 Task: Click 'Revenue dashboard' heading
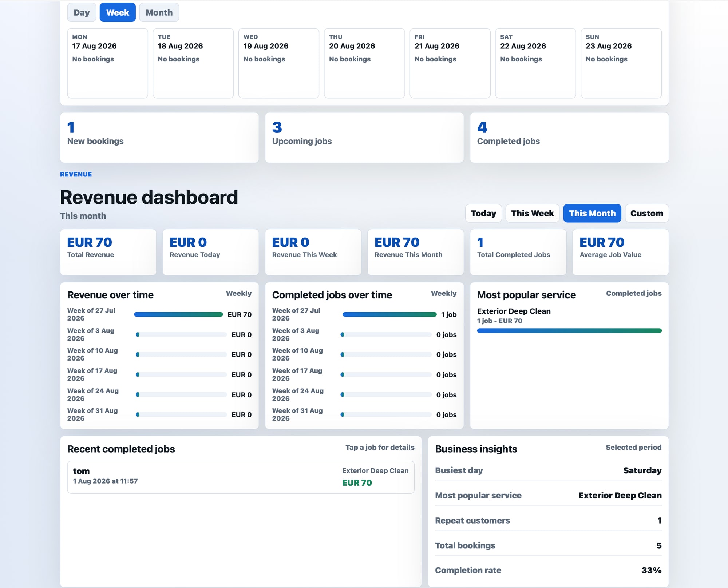click(149, 198)
